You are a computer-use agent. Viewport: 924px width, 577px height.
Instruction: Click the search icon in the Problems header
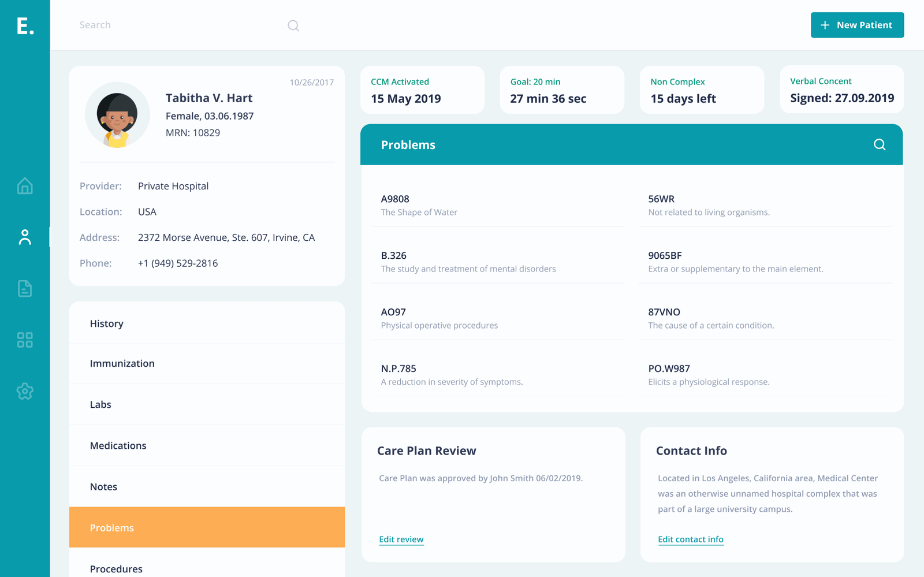tap(879, 144)
